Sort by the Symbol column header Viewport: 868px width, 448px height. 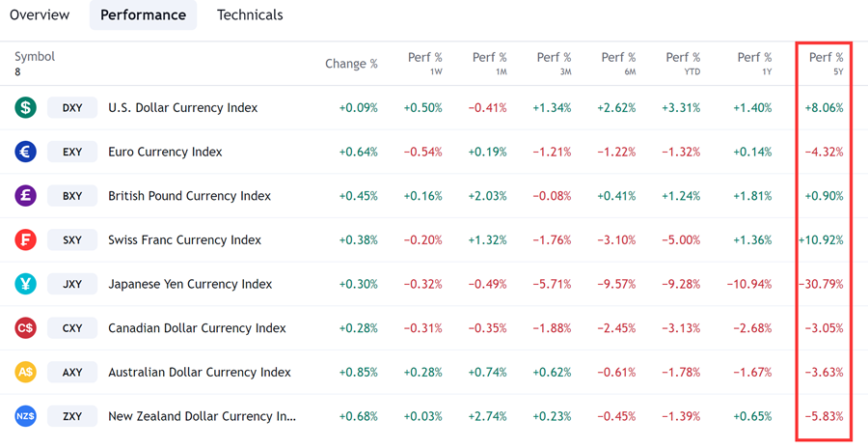pos(35,57)
